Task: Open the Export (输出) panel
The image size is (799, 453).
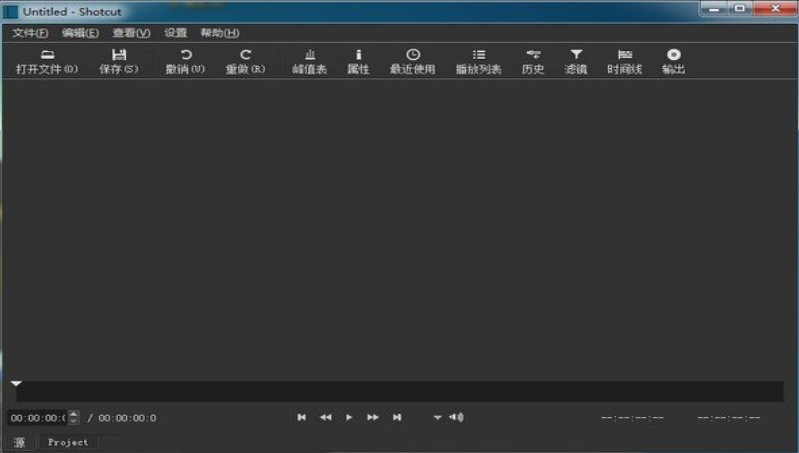Action: tap(674, 61)
